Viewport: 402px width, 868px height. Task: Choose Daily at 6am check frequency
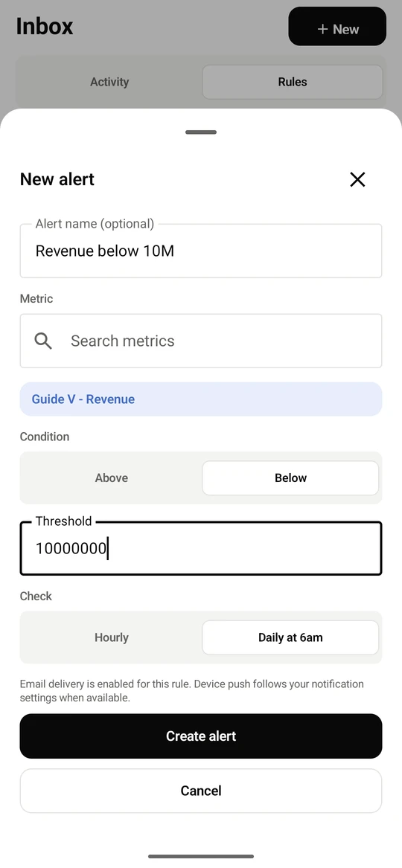[x=290, y=637]
